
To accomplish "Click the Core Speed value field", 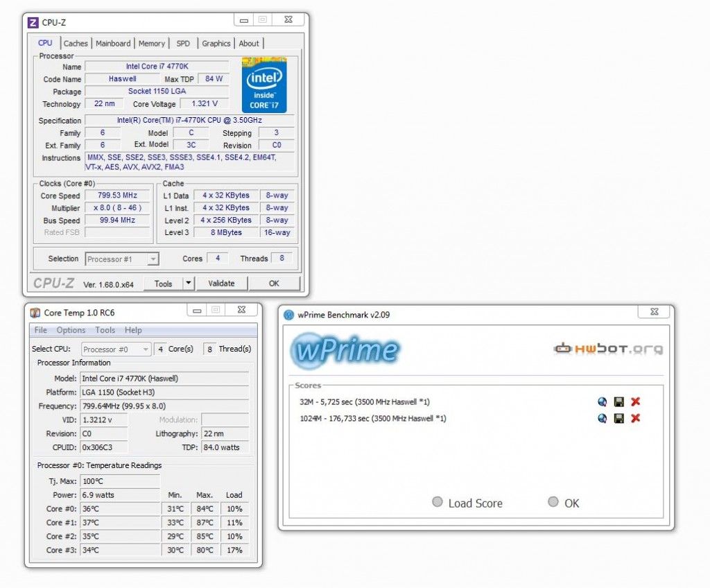I will [x=117, y=196].
